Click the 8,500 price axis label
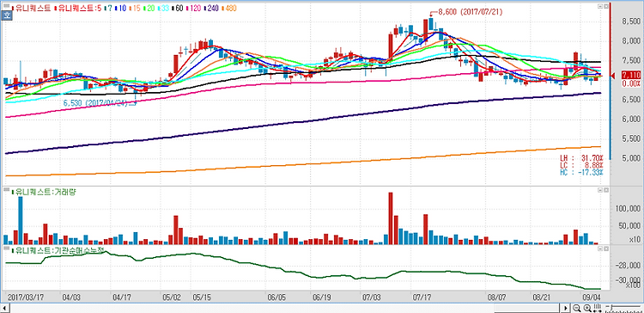 coord(631,21)
